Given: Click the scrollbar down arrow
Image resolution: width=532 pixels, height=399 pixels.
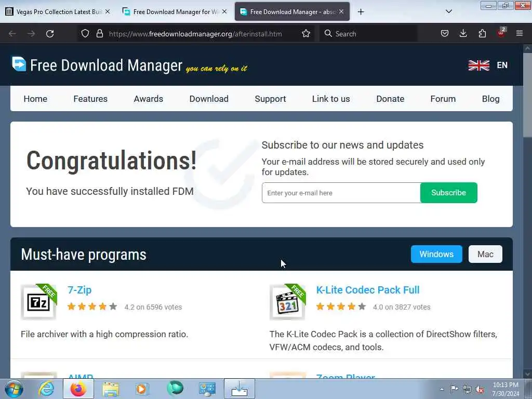Looking at the screenshot, I should click(x=527, y=374).
